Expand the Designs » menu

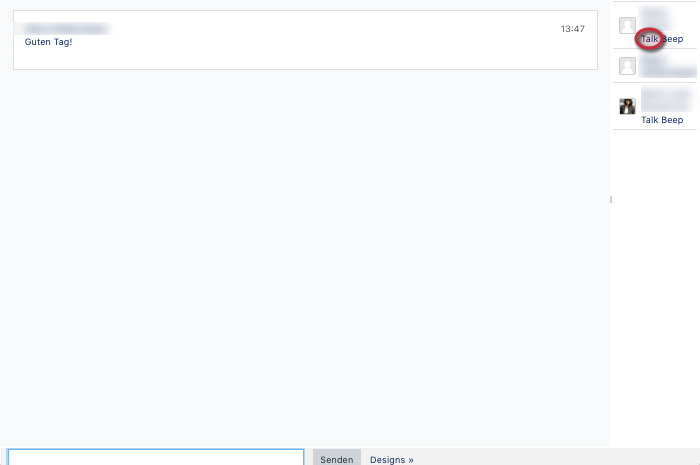click(391, 460)
